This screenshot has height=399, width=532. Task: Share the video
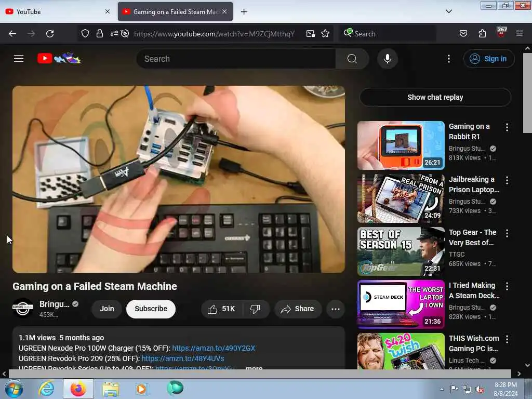(x=298, y=309)
